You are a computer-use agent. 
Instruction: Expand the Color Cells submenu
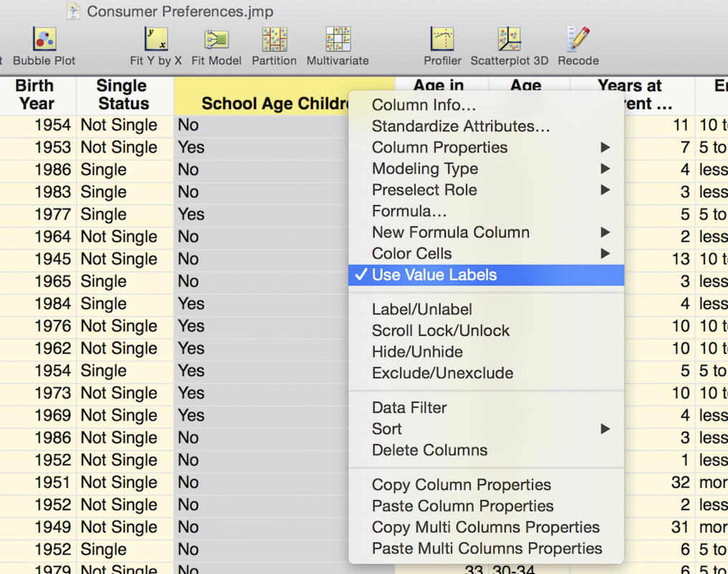[x=412, y=254]
